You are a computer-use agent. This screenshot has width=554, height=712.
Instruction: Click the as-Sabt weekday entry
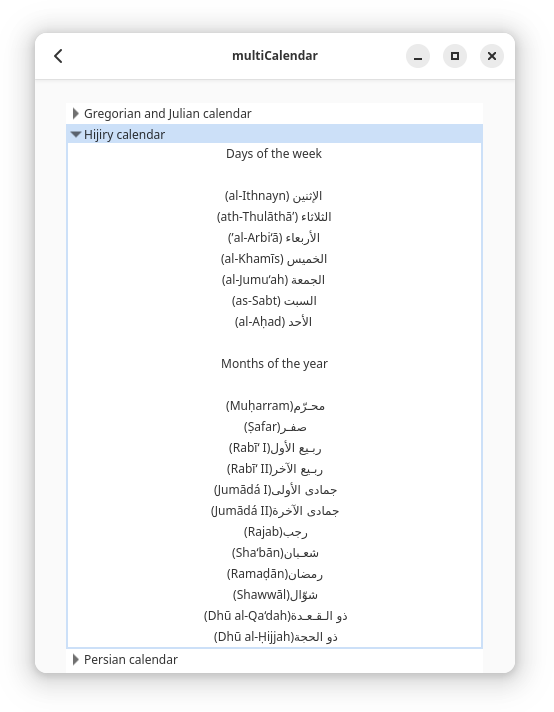[x=274, y=301]
